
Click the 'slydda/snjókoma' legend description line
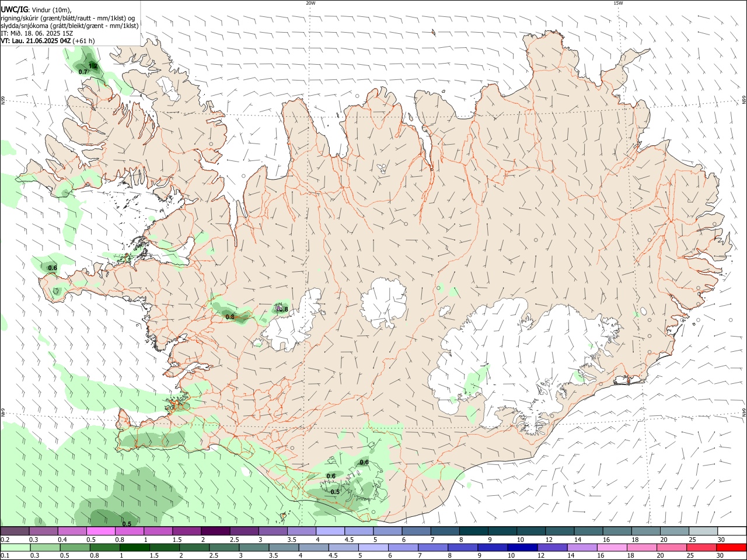click(x=69, y=25)
